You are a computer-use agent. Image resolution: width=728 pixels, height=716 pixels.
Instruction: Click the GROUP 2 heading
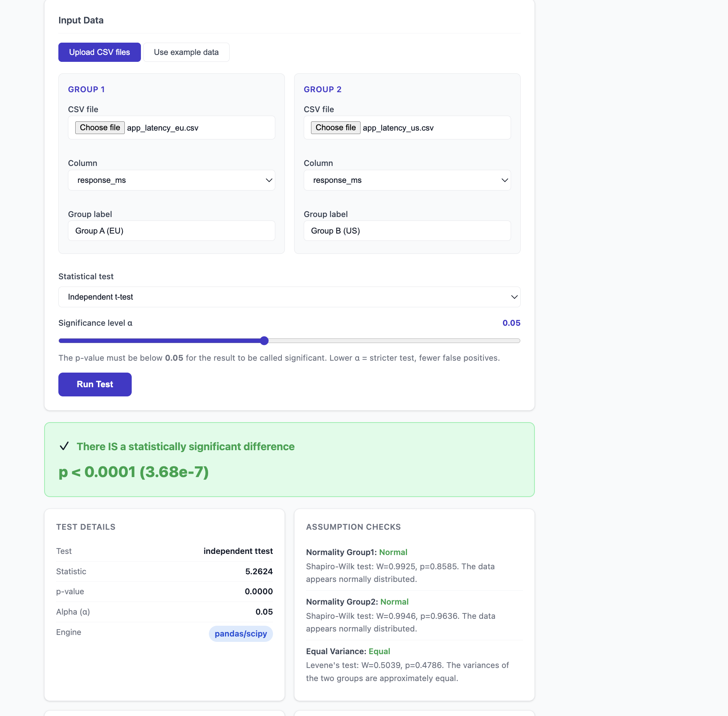coord(323,89)
